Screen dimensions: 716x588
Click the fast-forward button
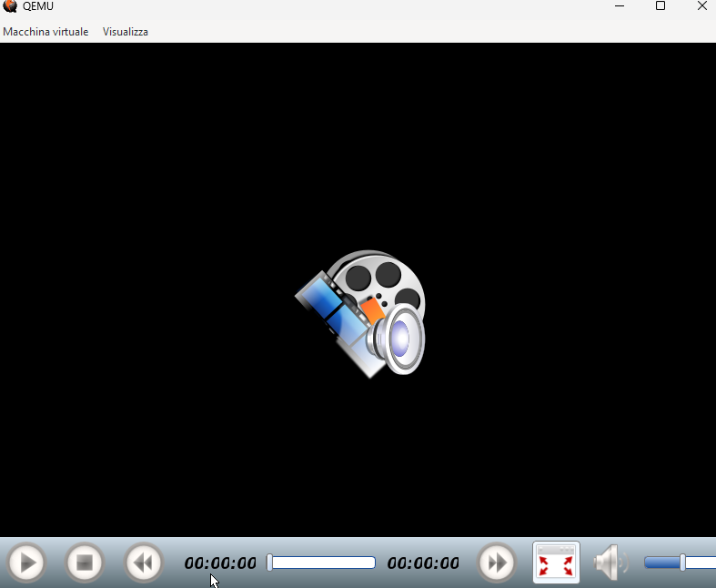tap(497, 563)
